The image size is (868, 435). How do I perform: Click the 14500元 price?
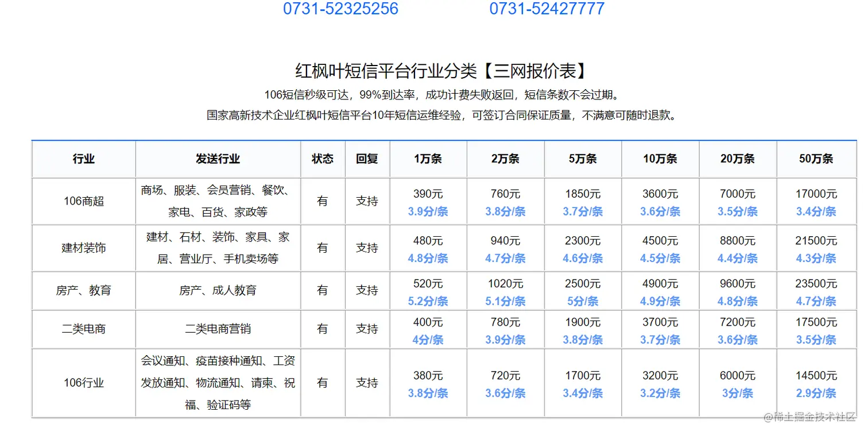tap(816, 376)
